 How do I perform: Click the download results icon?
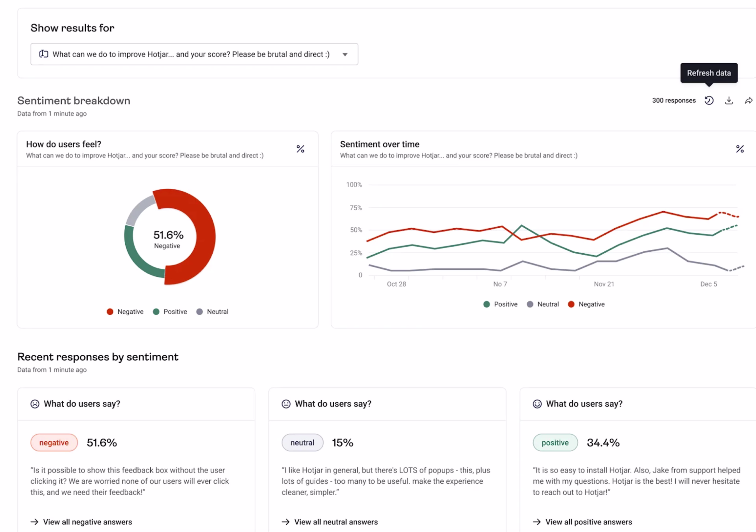click(x=729, y=100)
